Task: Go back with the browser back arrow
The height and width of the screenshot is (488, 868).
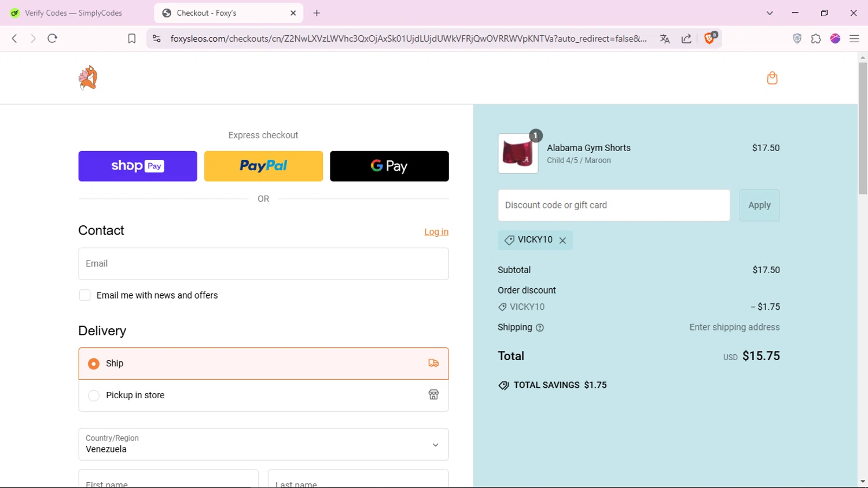Action: [14, 38]
